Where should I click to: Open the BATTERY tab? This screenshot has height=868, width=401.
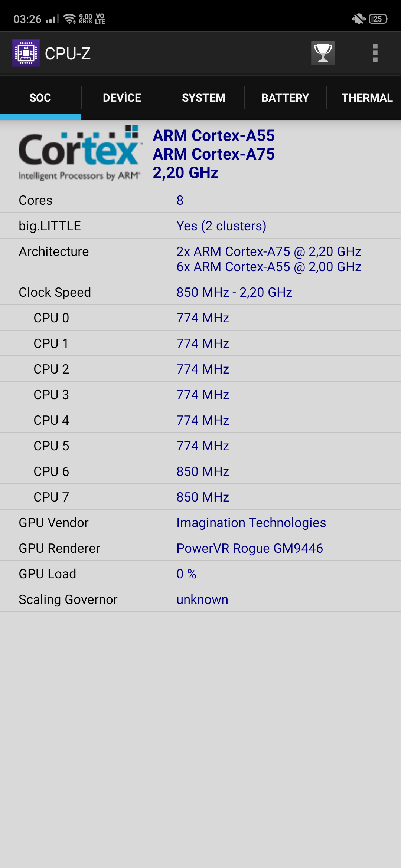[285, 98]
